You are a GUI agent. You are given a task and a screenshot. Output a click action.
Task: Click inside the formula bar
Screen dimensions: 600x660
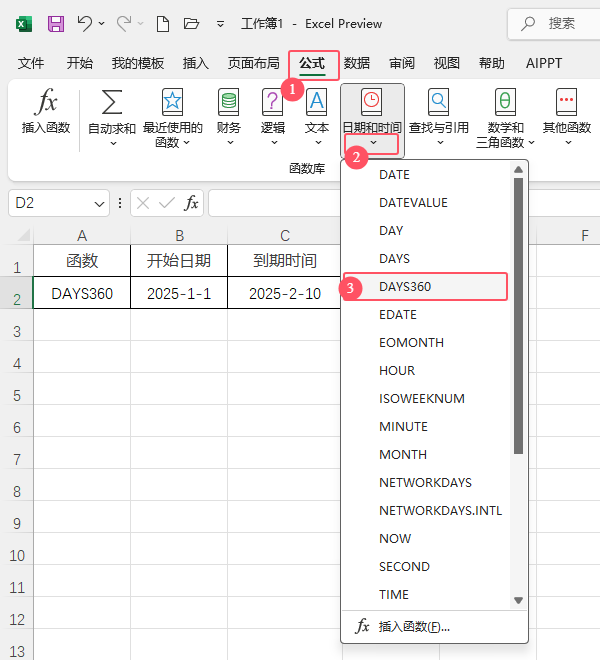tap(275, 203)
